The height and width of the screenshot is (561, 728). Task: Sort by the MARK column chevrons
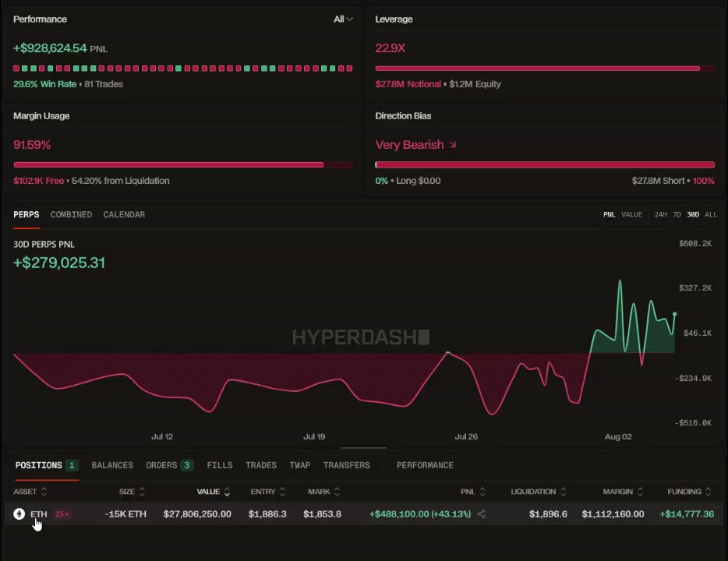point(337,492)
